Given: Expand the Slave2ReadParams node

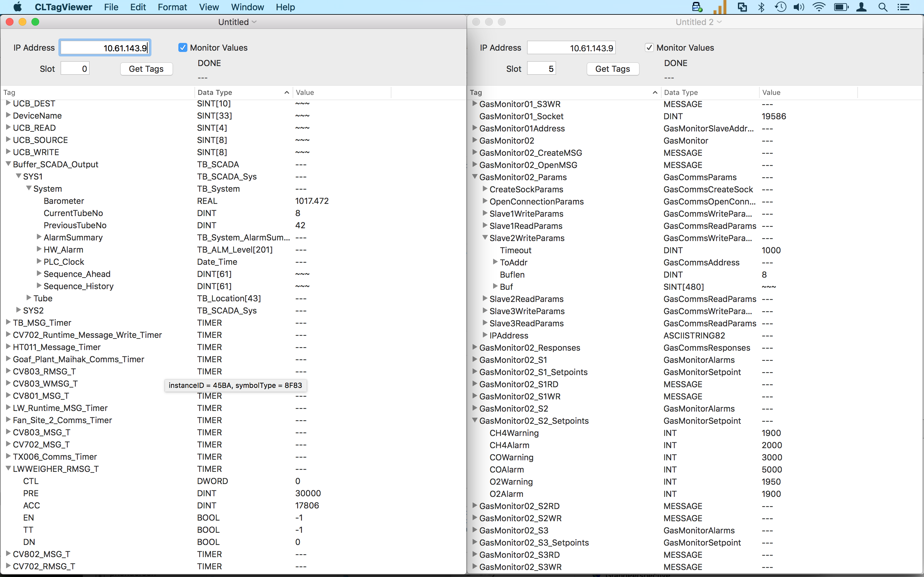Looking at the screenshot, I should tap(485, 298).
